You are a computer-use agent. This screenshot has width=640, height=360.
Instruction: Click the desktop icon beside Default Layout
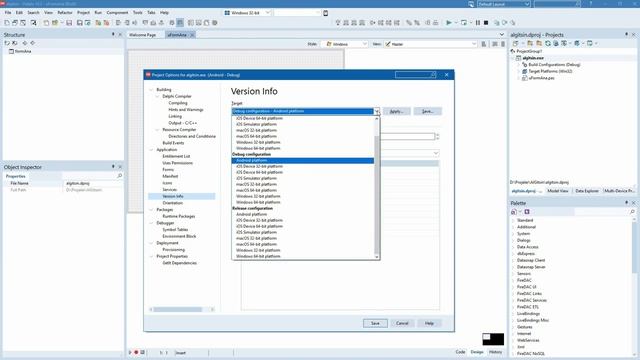tap(471, 4)
